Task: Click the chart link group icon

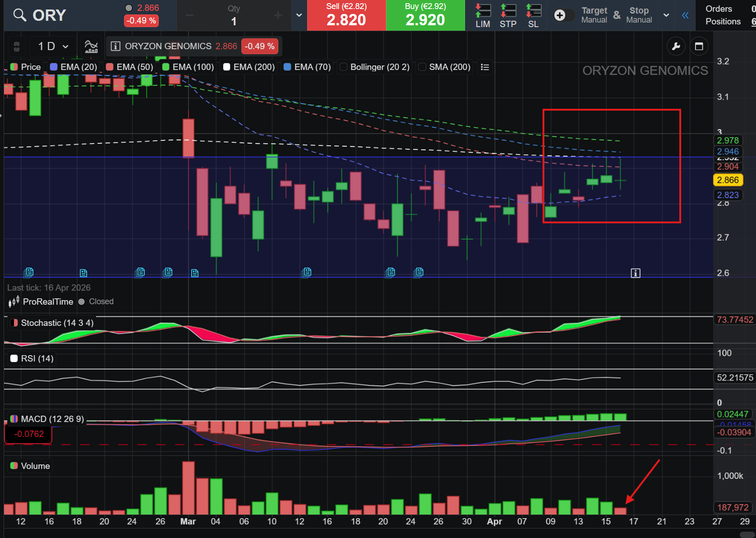Action: pyautogui.click(x=17, y=46)
